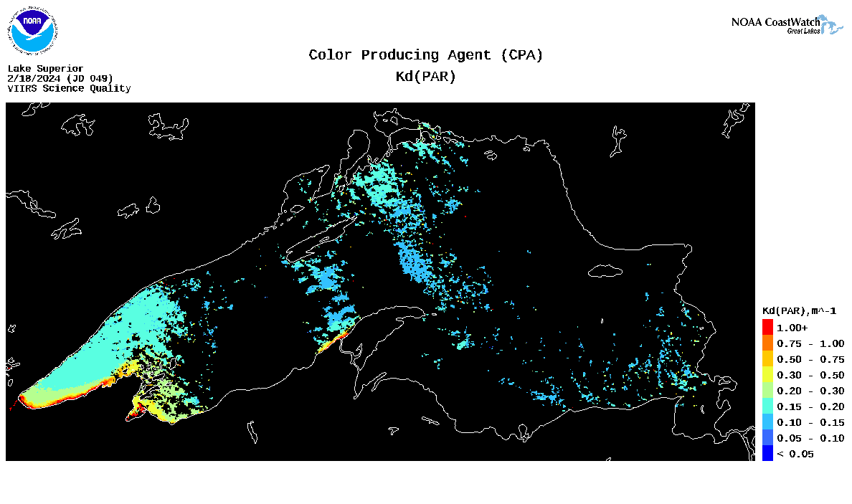Click the Lake Superior satellite map image
Screen dimensions: 852x504
380,281
